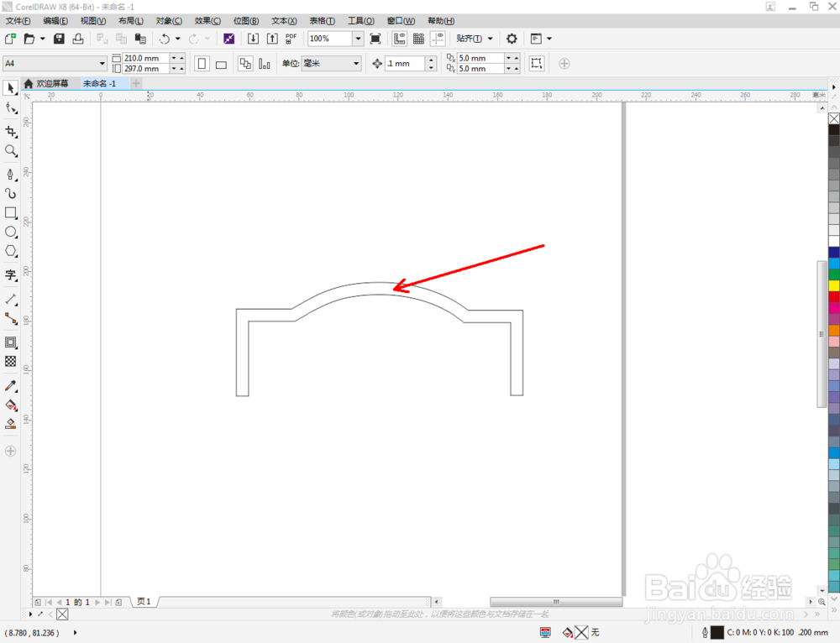This screenshot has width=840, height=643.
Task: Select the Artistic Media tool
Action: [x=11, y=193]
